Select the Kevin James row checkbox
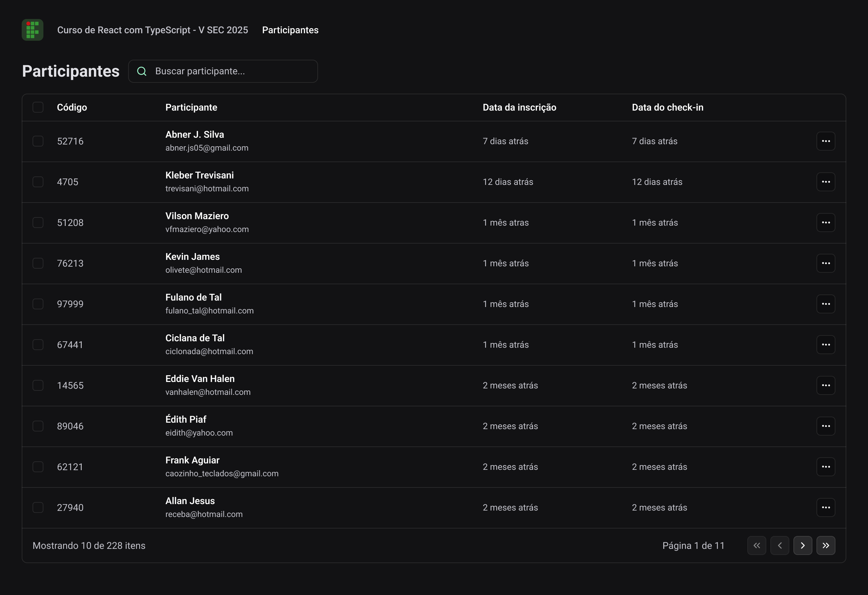The image size is (868, 595). click(38, 264)
